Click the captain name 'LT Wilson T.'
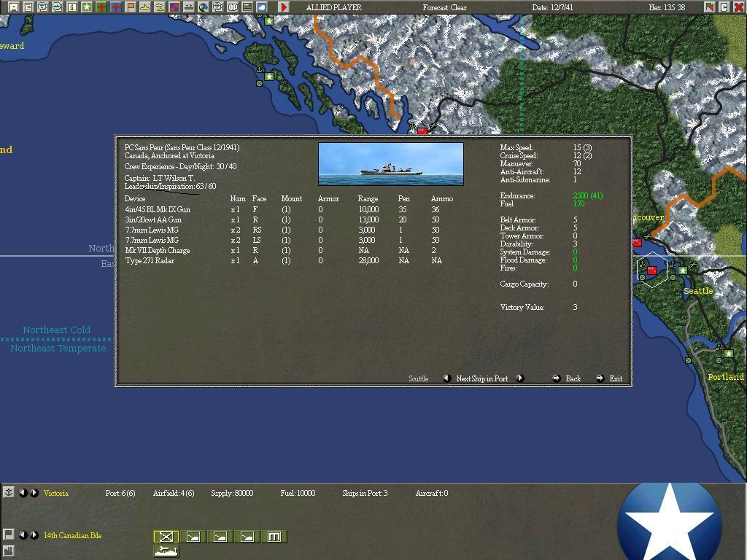The width and height of the screenshot is (747, 560). point(174,178)
